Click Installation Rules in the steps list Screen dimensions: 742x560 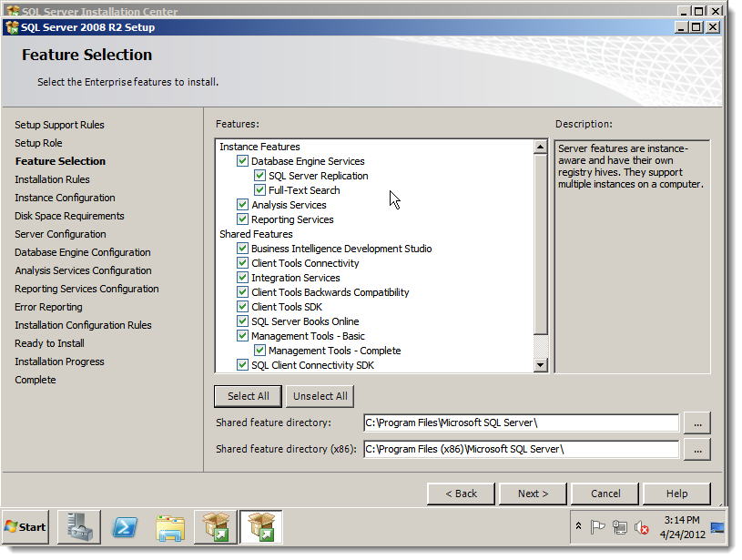(x=52, y=179)
